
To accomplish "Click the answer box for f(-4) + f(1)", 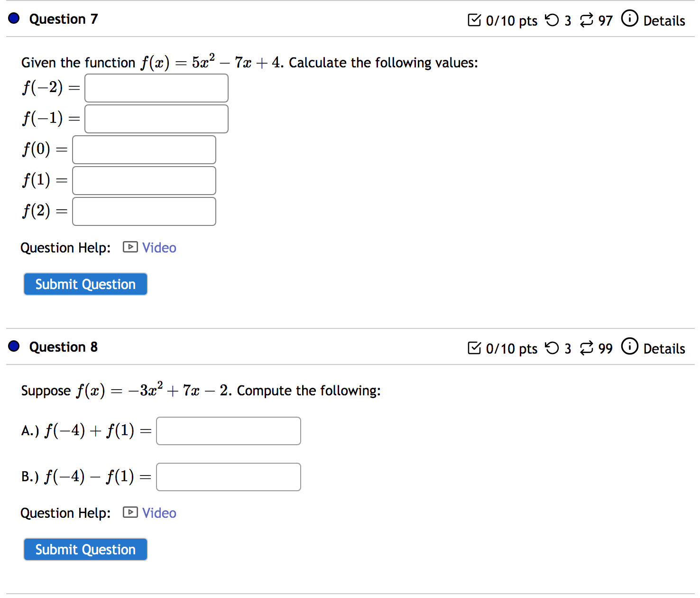I will click(228, 430).
